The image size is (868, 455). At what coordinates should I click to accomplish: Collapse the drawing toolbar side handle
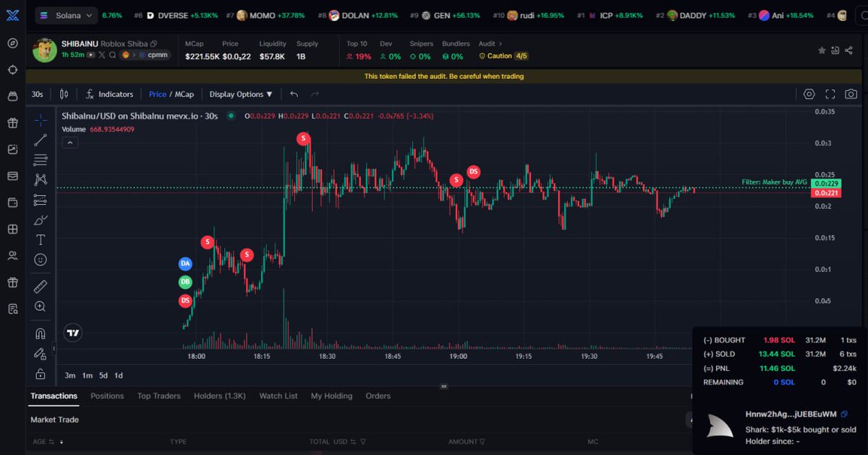coord(54,349)
